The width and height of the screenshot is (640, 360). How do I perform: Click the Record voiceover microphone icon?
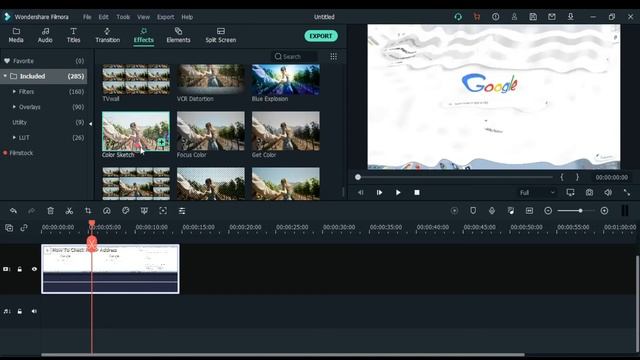(492, 211)
